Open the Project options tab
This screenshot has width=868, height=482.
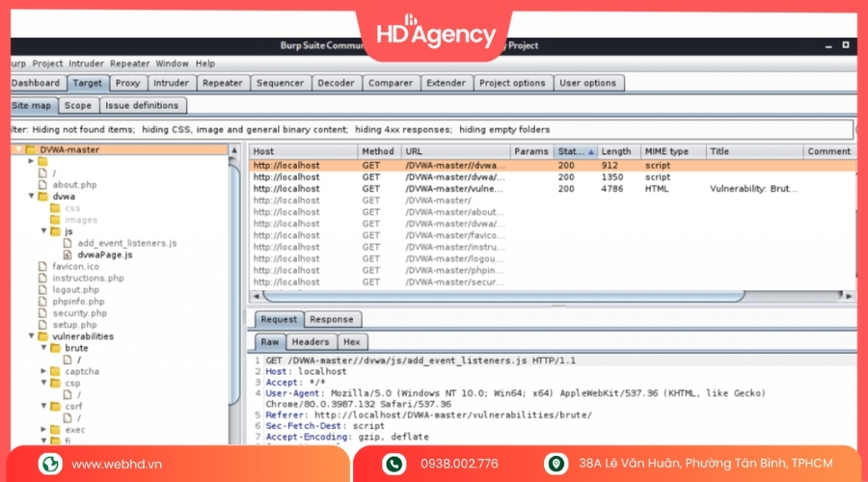point(512,83)
